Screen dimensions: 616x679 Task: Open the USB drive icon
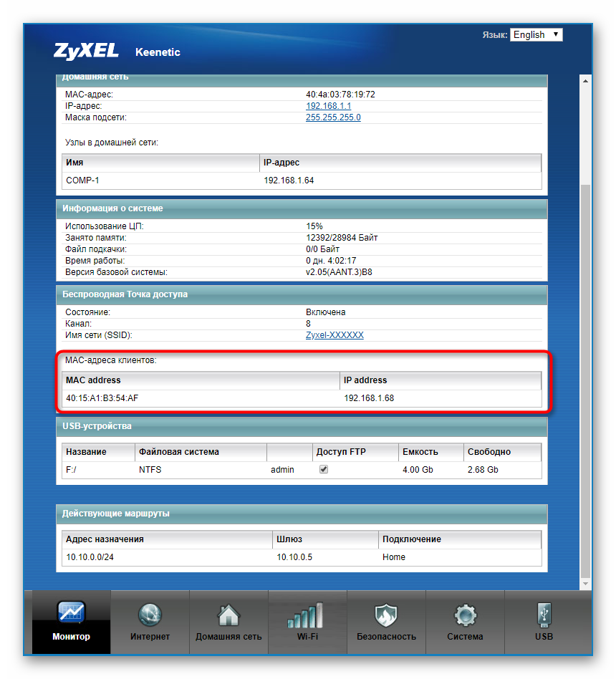(x=544, y=614)
